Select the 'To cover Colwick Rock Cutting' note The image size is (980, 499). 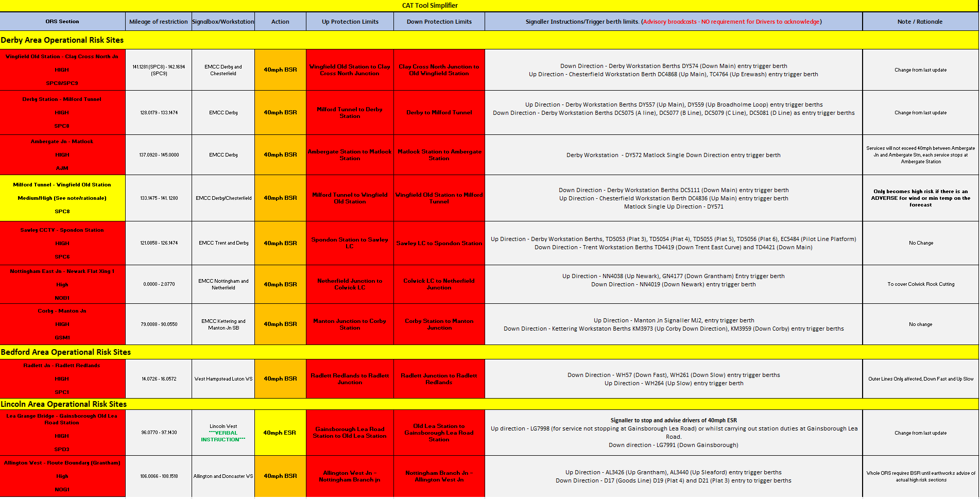point(920,284)
